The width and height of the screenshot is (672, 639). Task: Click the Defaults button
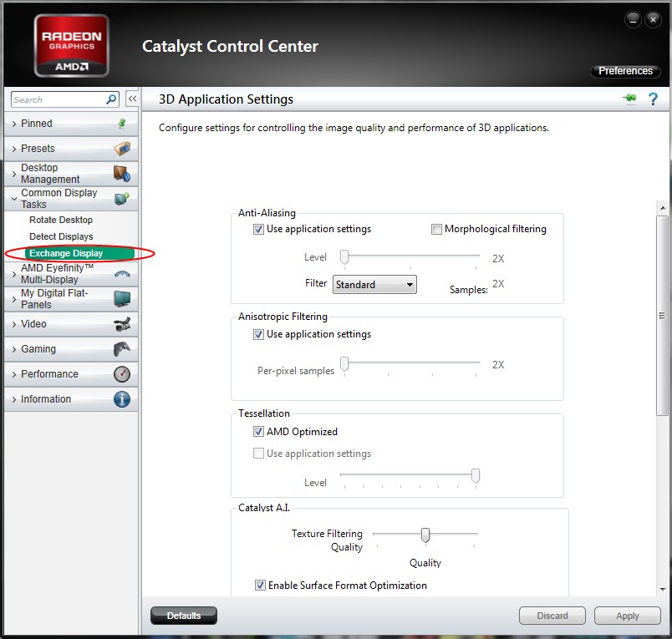[184, 616]
